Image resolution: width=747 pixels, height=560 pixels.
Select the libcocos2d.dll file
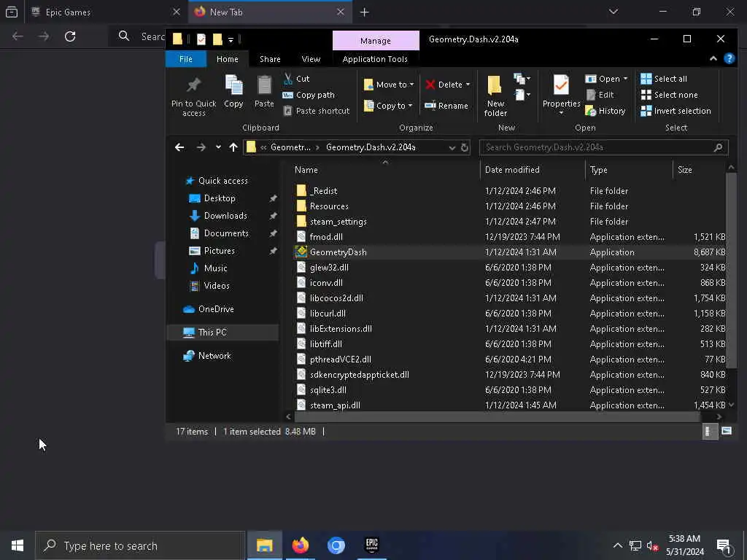click(336, 298)
